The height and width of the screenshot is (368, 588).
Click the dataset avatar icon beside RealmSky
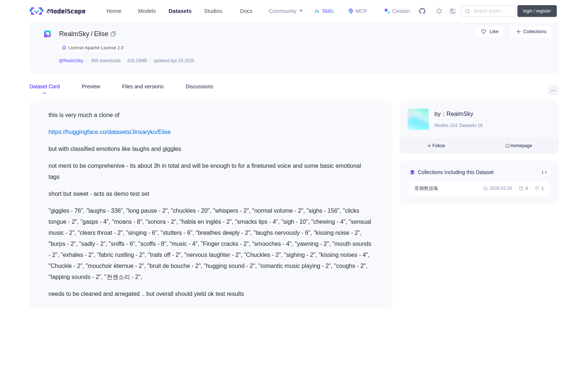[47, 34]
